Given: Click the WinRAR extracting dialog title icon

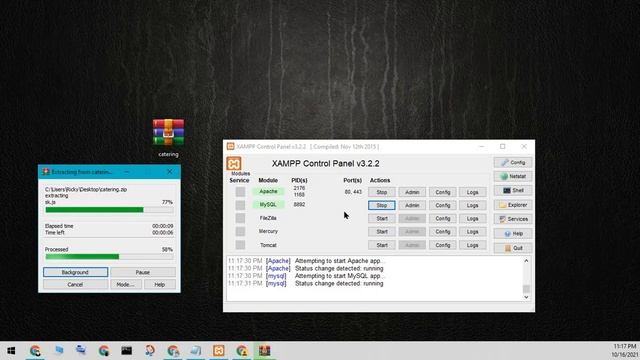Looking at the screenshot, I should click(x=46, y=172).
